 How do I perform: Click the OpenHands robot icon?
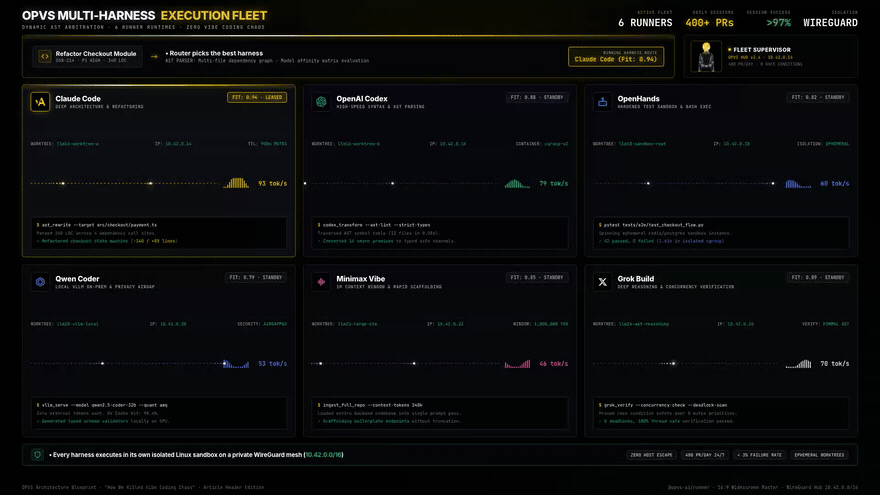(602, 102)
